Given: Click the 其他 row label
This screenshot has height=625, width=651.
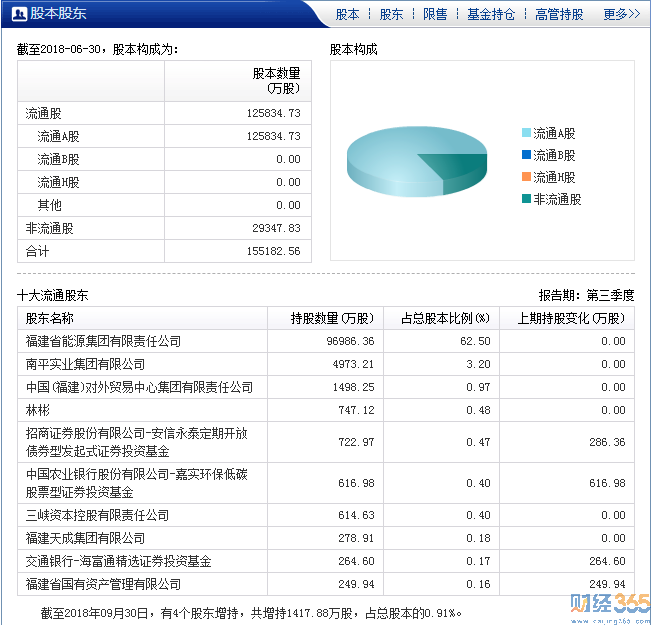Looking at the screenshot, I should coord(49,205).
